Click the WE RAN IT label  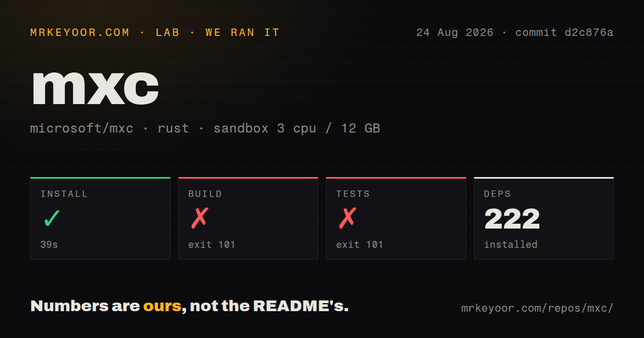pyautogui.click(x=243, y=32)
